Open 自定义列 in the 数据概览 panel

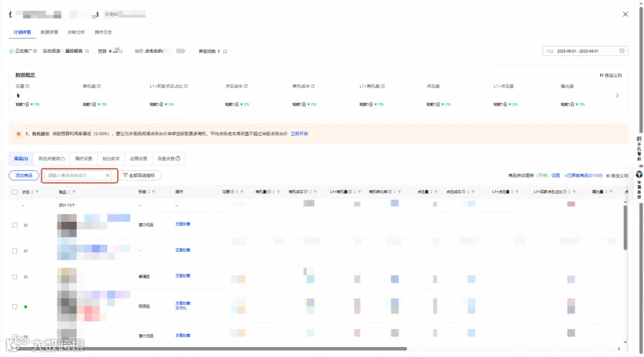click(611, 75)
